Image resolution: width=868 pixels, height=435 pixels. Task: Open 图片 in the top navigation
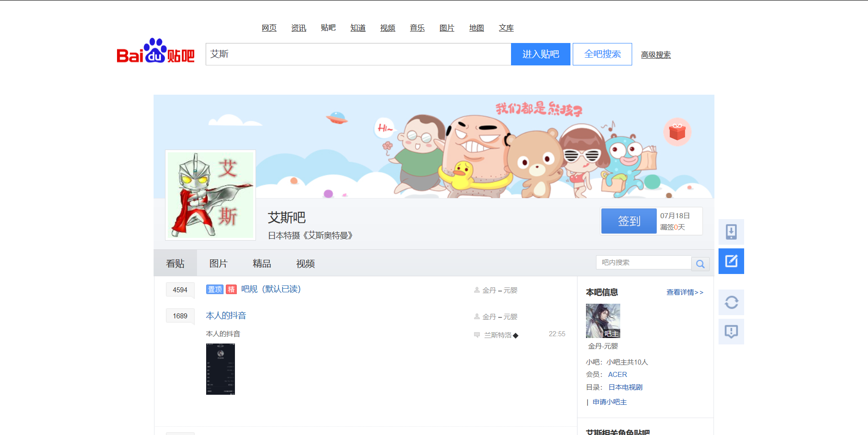click(447, 28)
